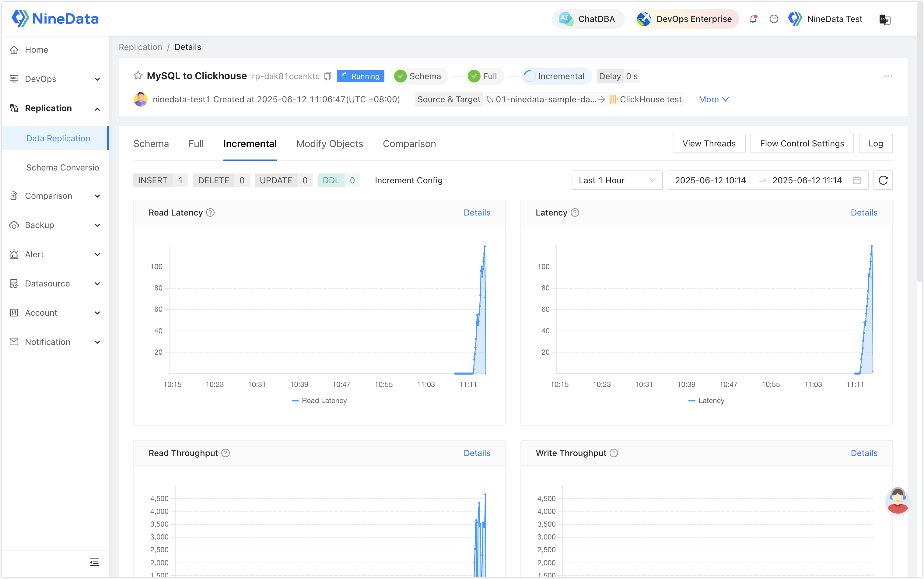This screenshot has height=579, width=924.
Task: Click the ninedata-test1 user avatar
Action: [x=140, y=99]
